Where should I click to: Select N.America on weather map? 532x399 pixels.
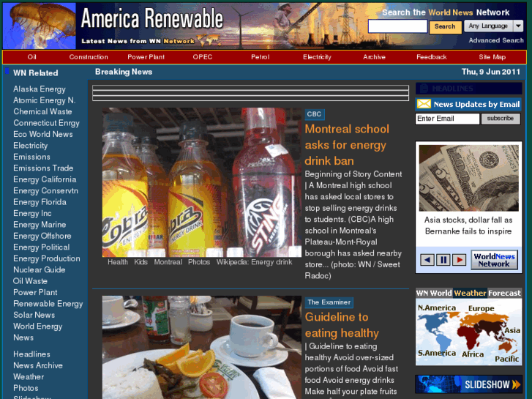[437, 307]
